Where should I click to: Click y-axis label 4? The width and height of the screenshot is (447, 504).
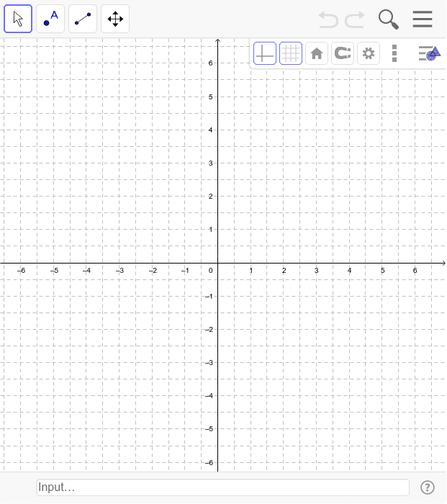coord(210,130)
